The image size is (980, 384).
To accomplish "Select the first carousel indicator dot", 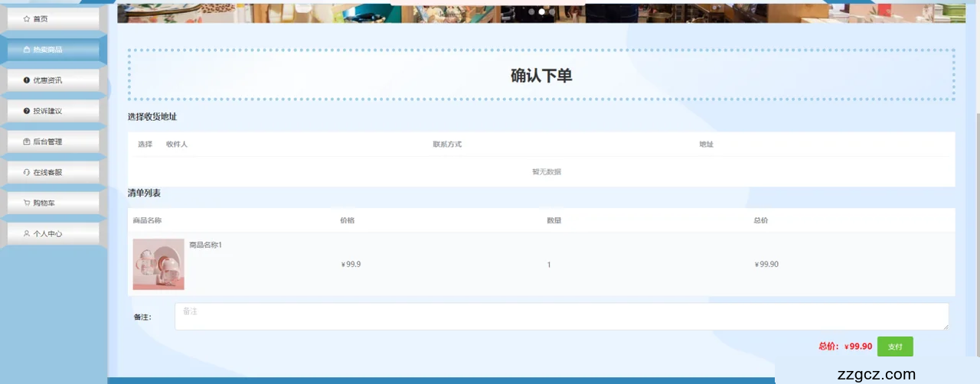I will pyautogui.click(x=531, y=12).
